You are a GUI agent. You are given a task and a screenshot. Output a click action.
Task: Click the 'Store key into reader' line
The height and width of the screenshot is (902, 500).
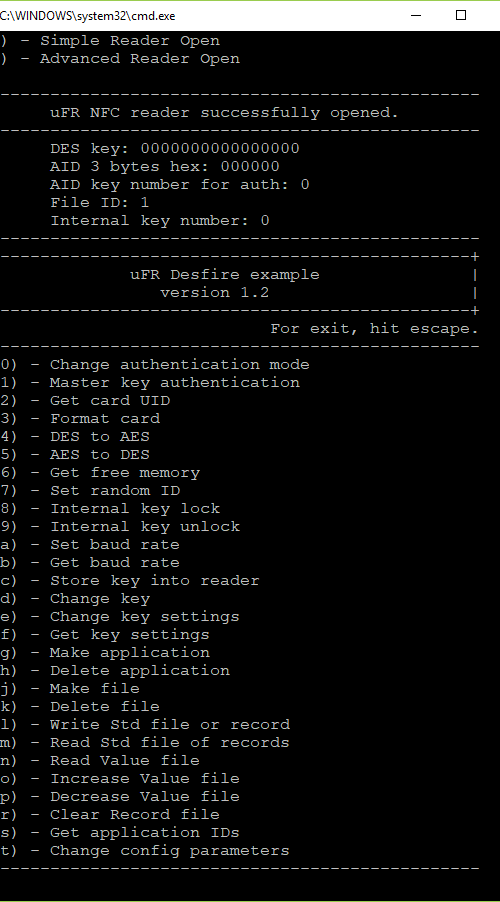tap(130, 580)
